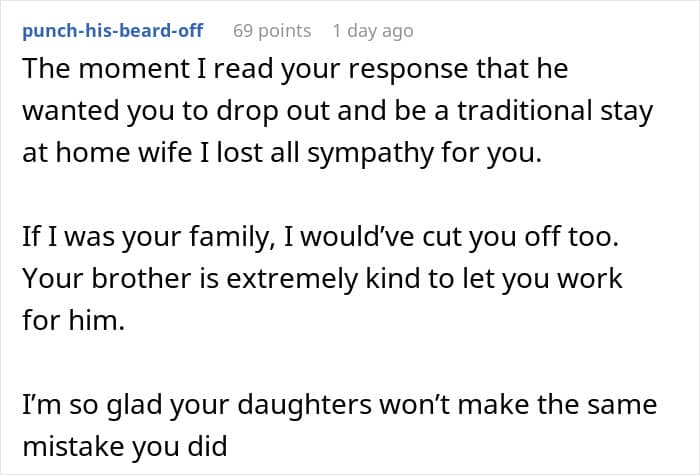Click the 69 points score

pyautogui.click(x=272, y=31)
